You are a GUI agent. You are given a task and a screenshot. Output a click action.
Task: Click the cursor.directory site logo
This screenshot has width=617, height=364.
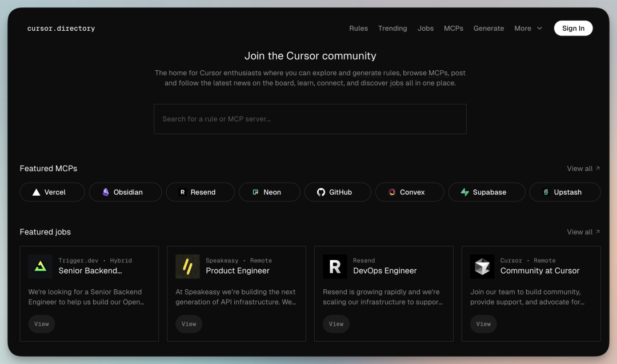61,29
